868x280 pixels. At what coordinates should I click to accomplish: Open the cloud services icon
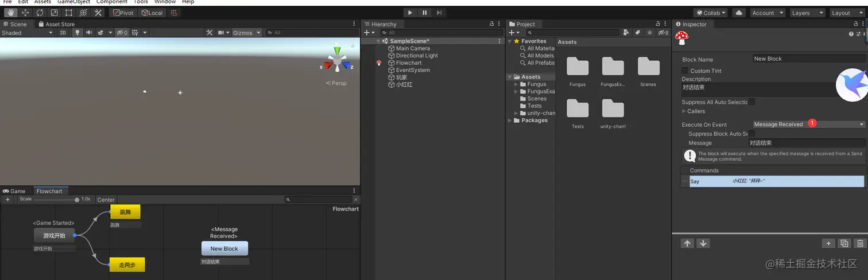(739, 13)
